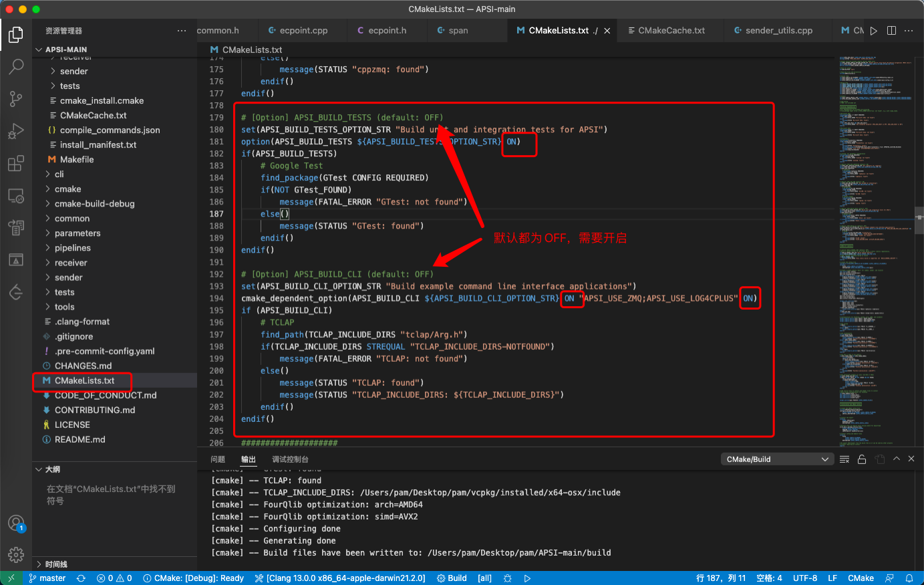The image size is (924, 585).
Task: Open the Run and Debug view
Action: point(16,131)
